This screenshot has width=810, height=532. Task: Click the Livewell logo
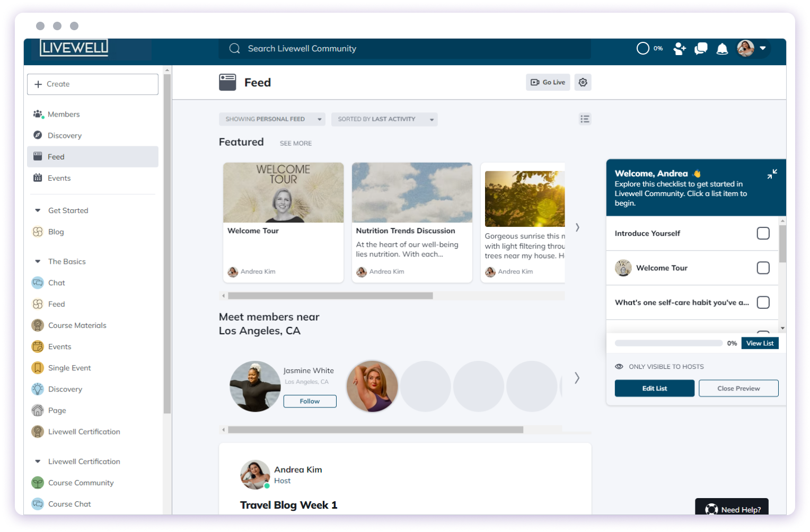pyautogui.click(x=74, y=48)
